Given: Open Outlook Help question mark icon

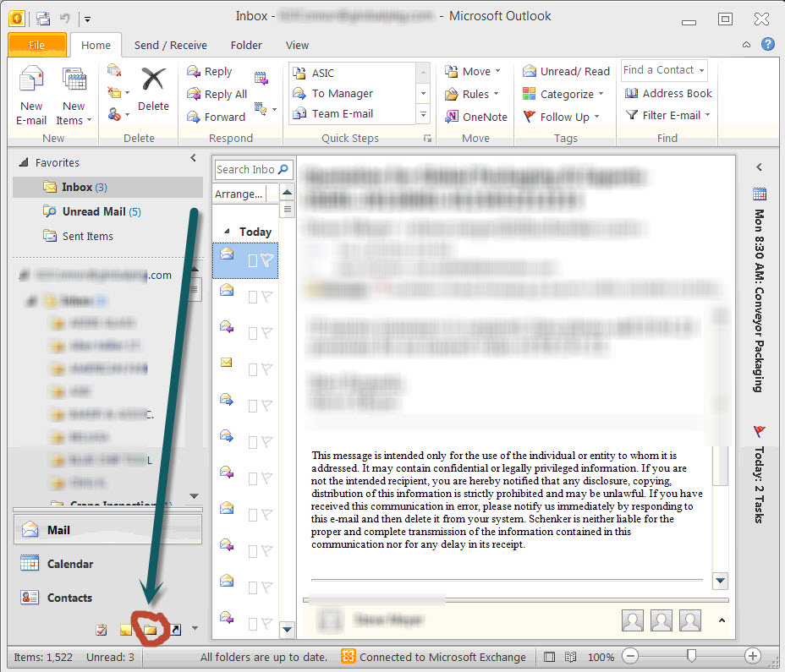Looking at the screenshot, I should click(768, 45).
